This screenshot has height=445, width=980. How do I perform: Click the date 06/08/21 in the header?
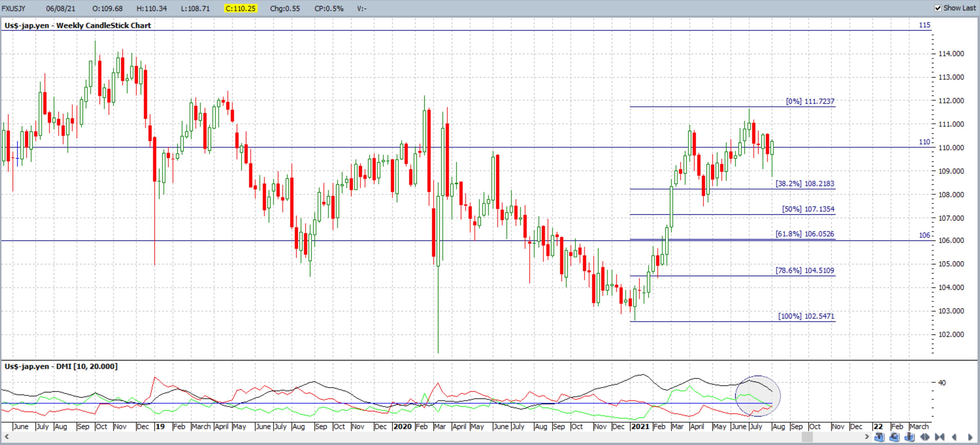60,8
